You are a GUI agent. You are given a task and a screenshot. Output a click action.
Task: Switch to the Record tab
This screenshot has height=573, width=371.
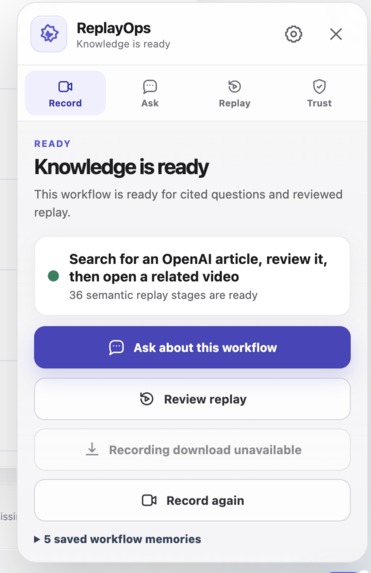65,93
